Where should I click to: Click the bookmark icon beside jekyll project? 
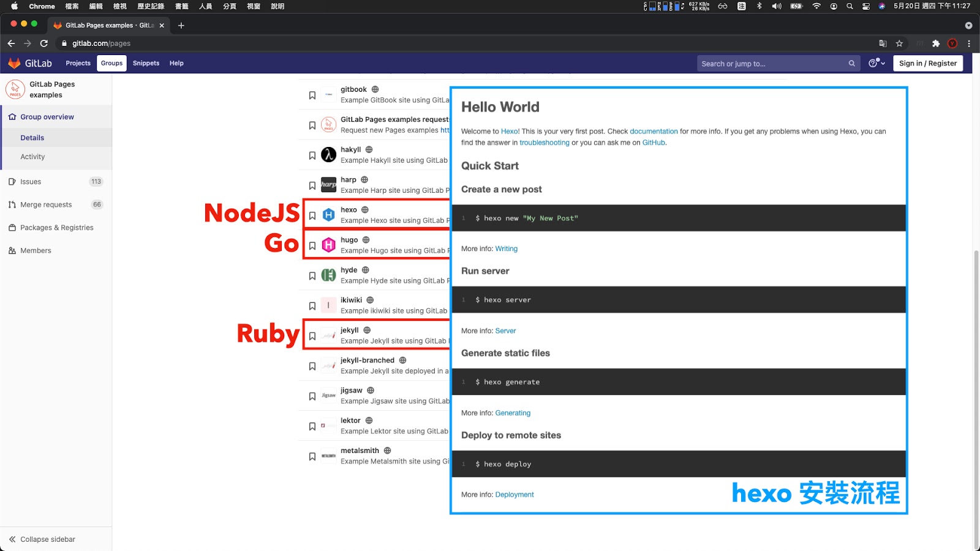312,336
